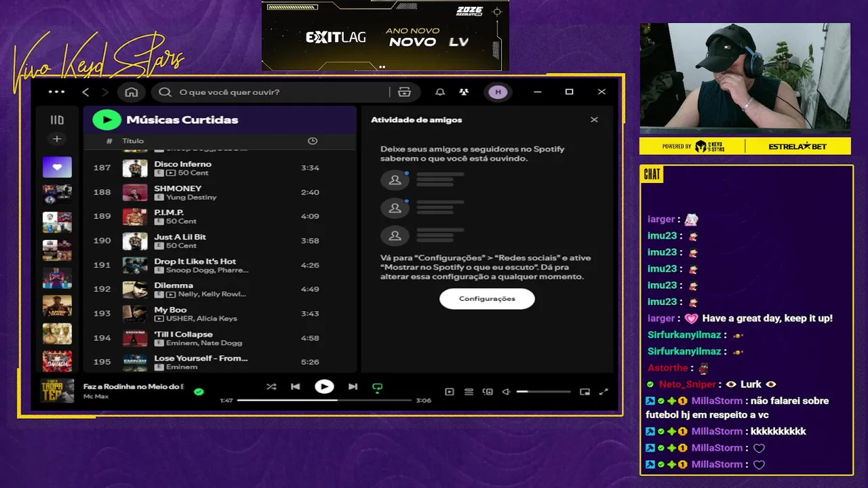
Task: Select the 'Dilemma' track
Action: [174, 286]
